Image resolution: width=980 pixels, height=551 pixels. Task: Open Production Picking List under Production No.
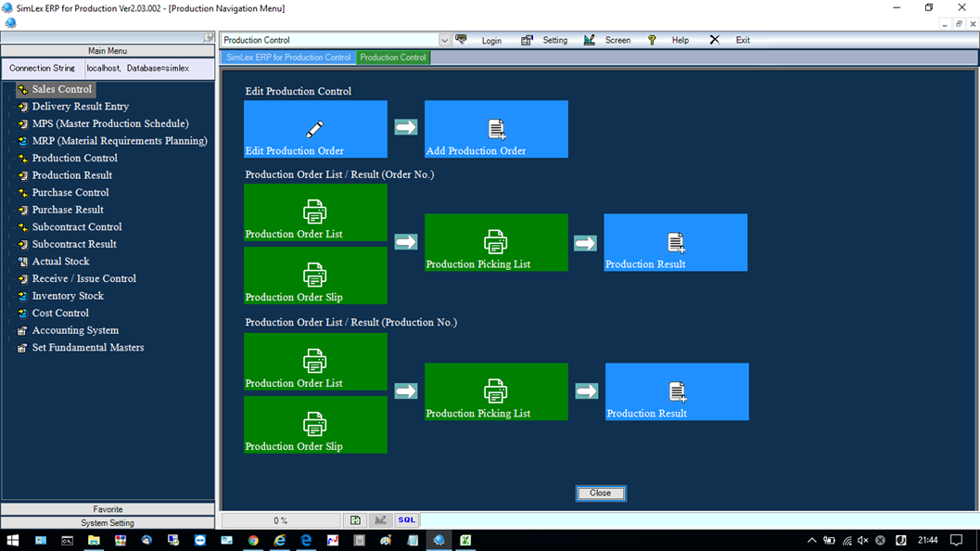tap(496, 391)
